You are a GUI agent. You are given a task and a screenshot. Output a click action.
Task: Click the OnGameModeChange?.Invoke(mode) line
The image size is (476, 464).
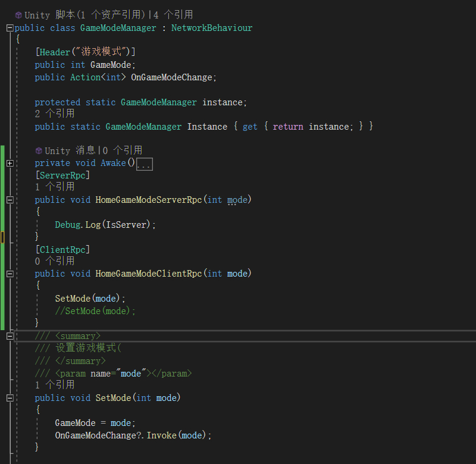coord(133,435)
